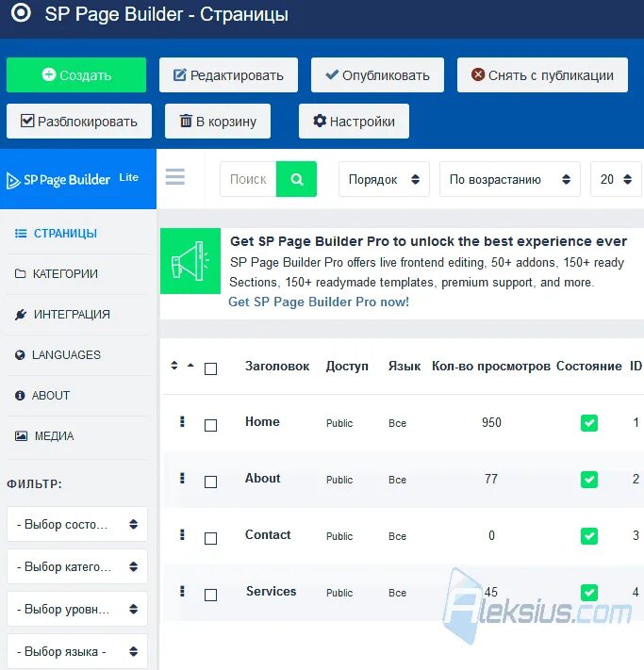The image size is (644, 670).
Task: Toggle published state of Home page
Action: [x=588, y=423]
